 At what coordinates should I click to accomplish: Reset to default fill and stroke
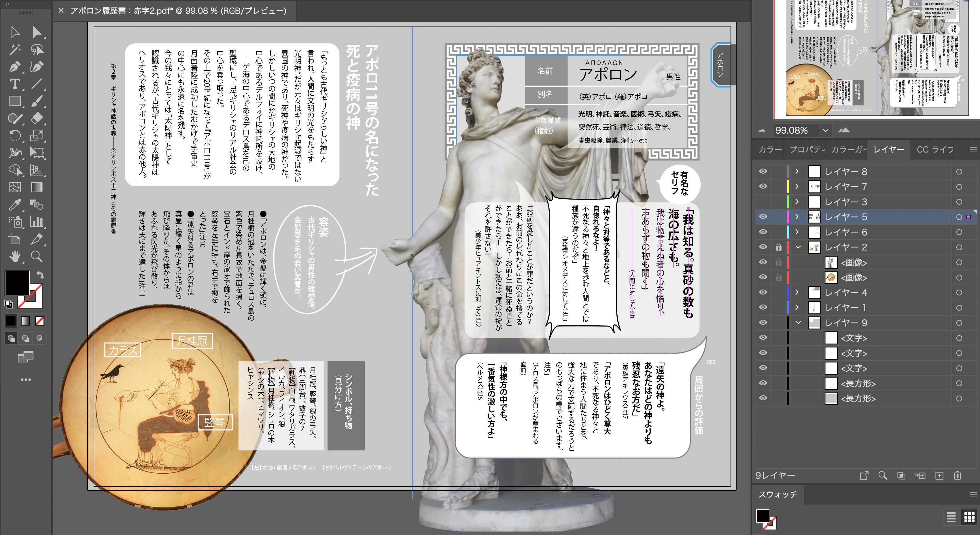click(x=8, y=304)
